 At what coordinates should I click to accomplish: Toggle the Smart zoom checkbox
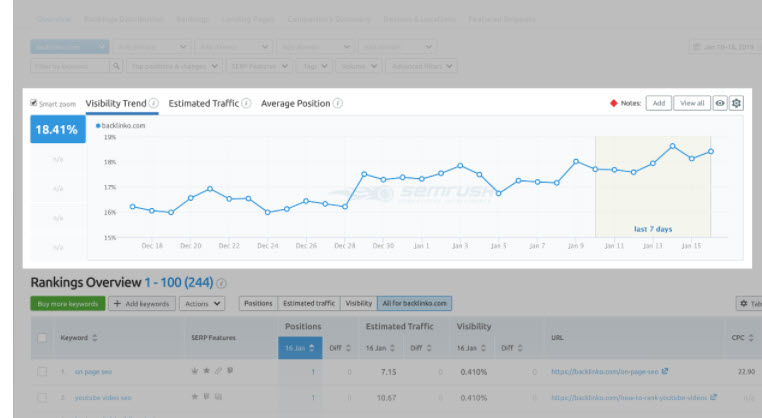(x=34, y=103)
